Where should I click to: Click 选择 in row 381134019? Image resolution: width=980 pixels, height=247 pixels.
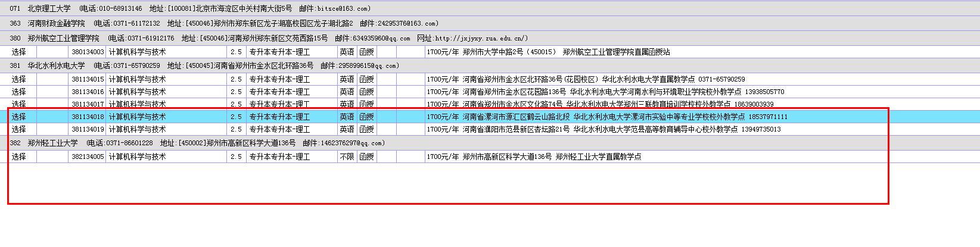[19, 129]
